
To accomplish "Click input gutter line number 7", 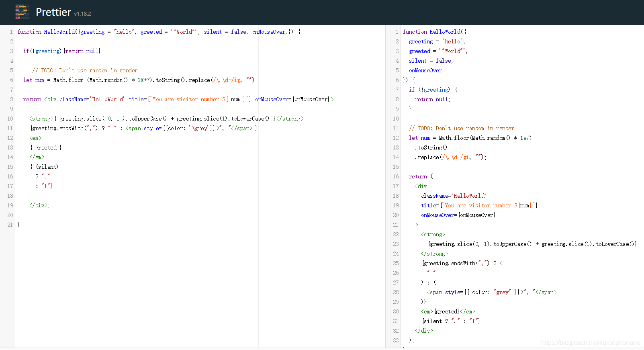I will point(12,90).
